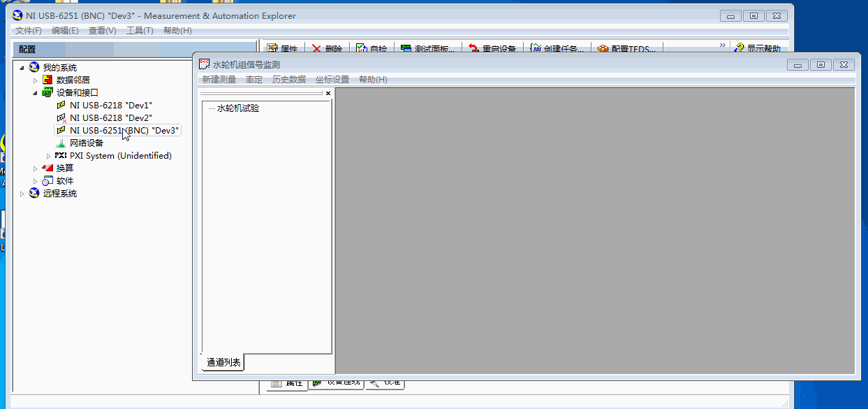
Task: Open the 查看(V) menu in MAX
Action: (x=103, y=31)
